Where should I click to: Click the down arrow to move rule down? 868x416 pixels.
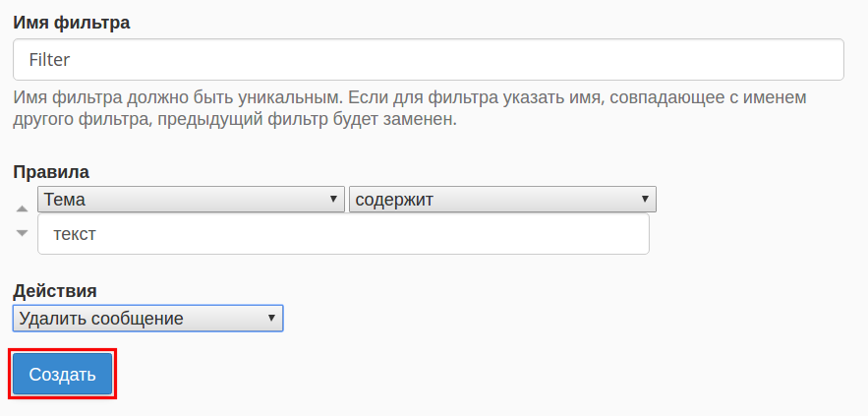[x=22, y=234]
